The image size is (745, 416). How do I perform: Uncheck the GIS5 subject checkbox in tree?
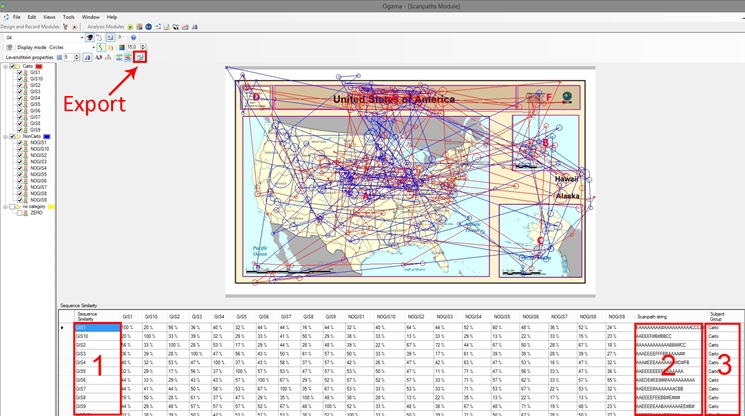pos(19,104)
